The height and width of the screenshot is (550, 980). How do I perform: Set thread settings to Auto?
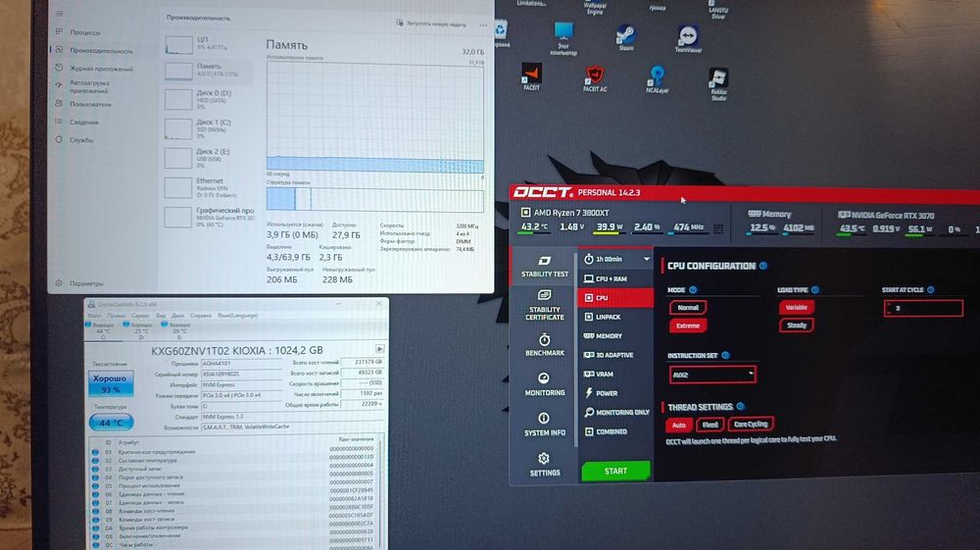679,425
